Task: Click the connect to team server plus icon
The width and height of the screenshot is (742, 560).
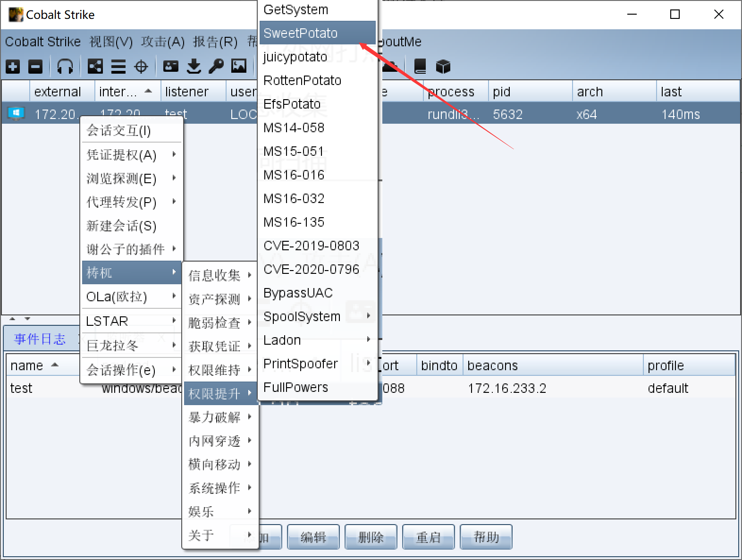Action: pyautogui.click(x=13, y=67)
